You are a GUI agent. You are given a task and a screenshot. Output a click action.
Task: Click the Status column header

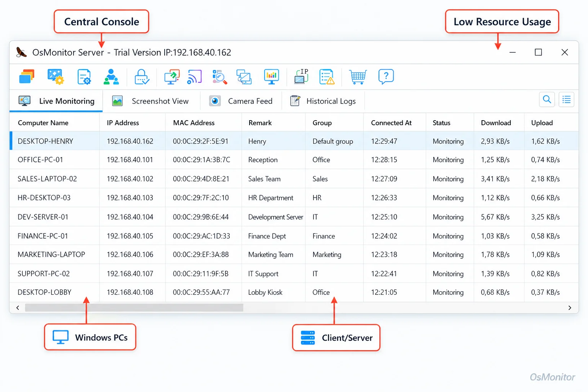pyautogui.click(x=441, y=123)
